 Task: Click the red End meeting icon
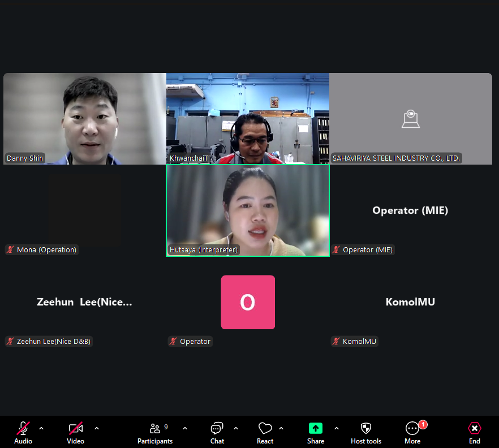tap(474, 428)
